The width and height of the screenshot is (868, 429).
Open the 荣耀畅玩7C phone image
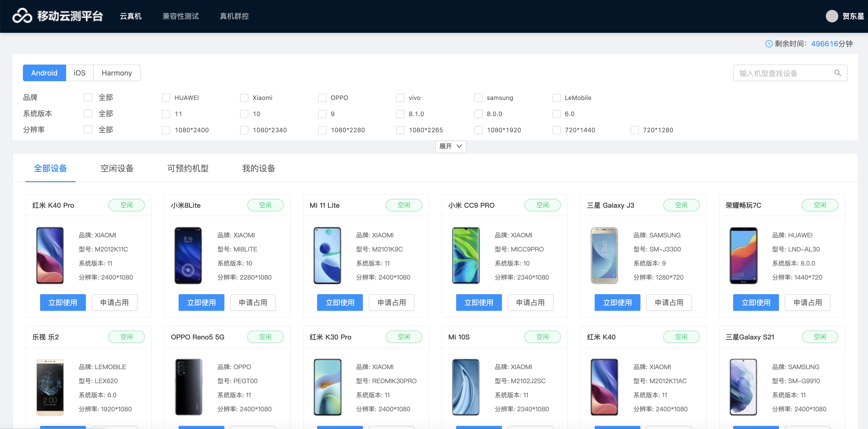click(x=743, y=255)
